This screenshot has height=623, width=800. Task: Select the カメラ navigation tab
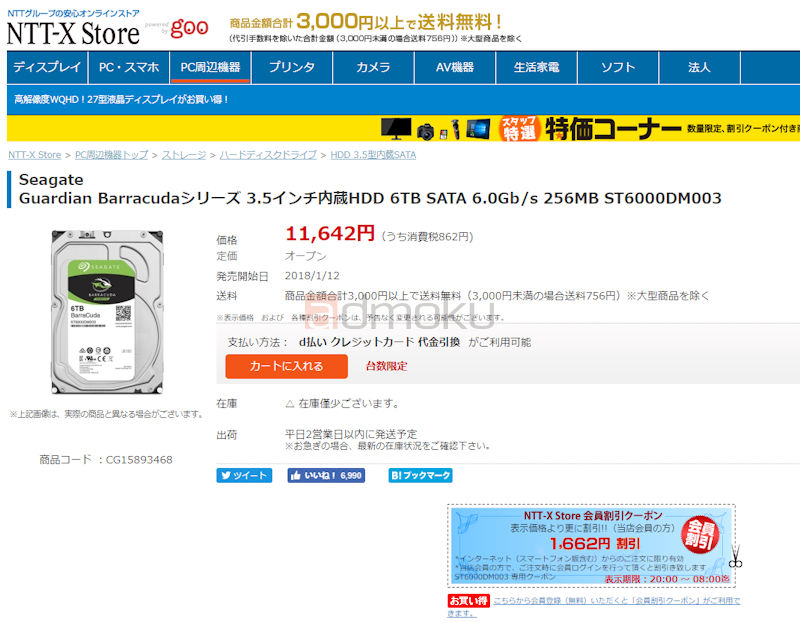(373, 67)
